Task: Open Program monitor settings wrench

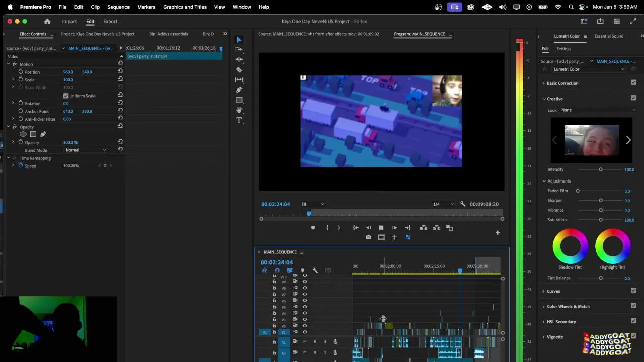Action: pyautogui.click(x=463, y=204)
